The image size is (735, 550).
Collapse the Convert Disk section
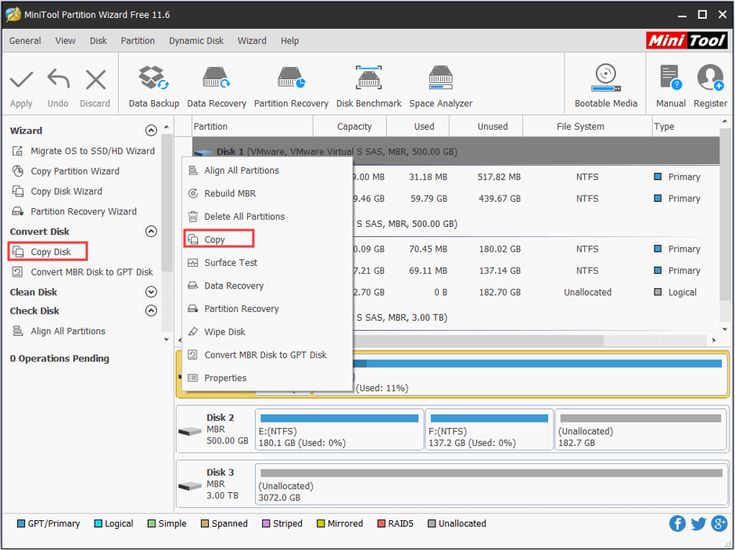coord(151,231)
